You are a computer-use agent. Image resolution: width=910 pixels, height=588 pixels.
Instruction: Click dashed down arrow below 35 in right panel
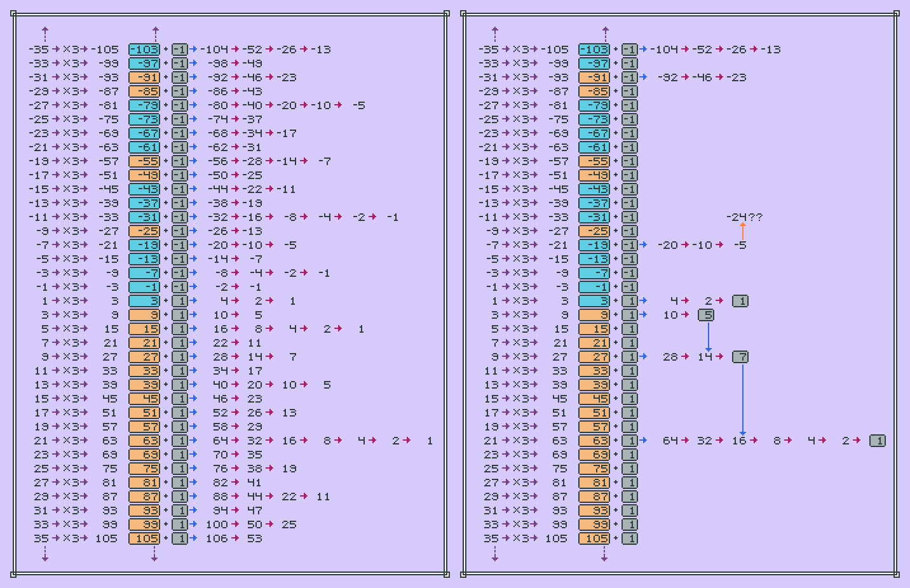pyautogui.click(x=495, y=554)
